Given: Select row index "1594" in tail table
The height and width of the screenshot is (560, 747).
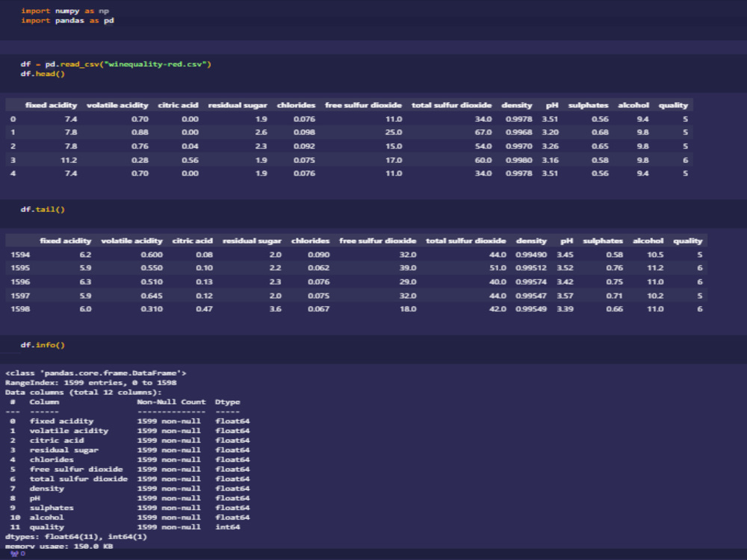Looking at the screenshot, I should pyautogui.click(x=20, y=255).
